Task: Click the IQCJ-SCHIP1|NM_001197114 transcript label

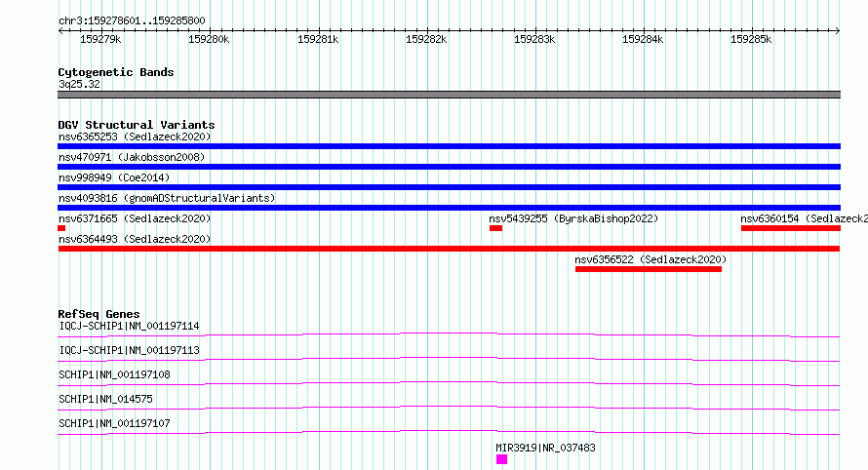Action: [x=129, y=326]
